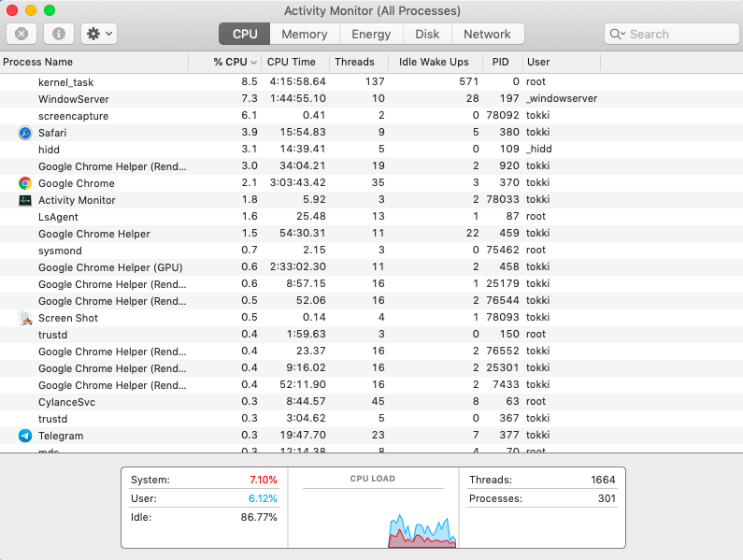Select the Safari process name
Screen dimensions: 743x560
click(x=52, y=133)
